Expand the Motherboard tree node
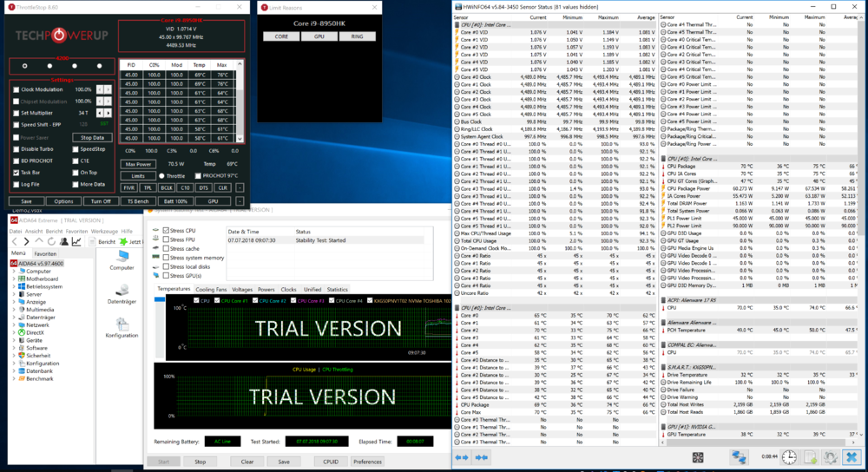 click(x=13, y=279)
